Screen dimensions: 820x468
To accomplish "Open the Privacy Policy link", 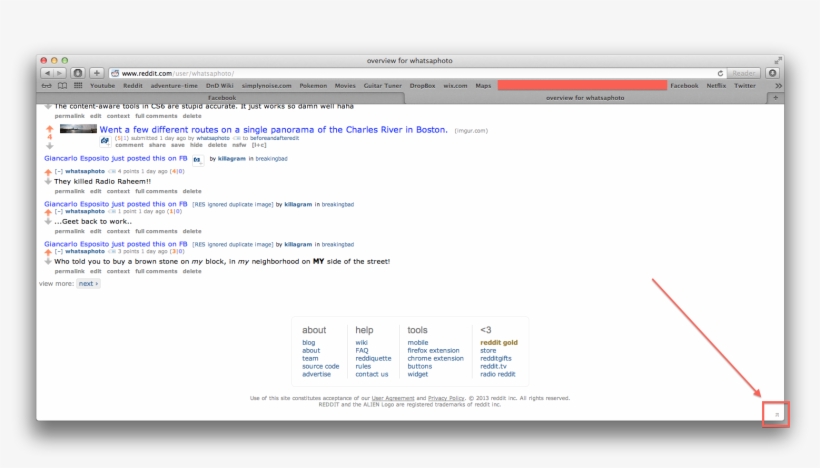I will 446,398.
